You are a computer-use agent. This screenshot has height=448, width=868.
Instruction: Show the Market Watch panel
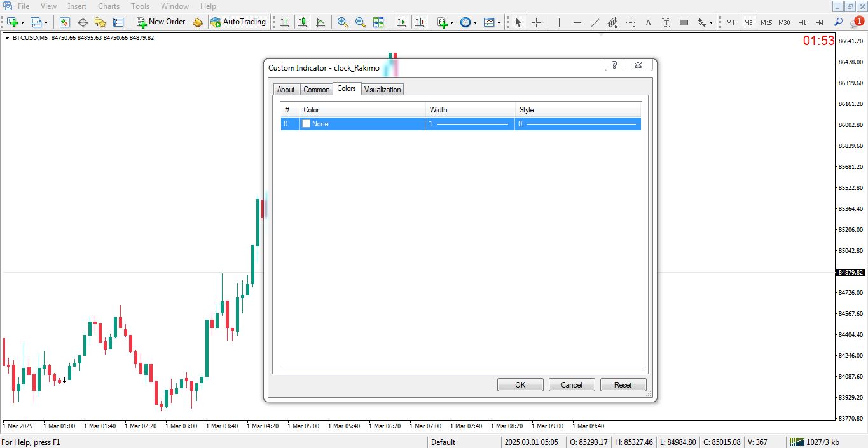(x=65, y=22)
